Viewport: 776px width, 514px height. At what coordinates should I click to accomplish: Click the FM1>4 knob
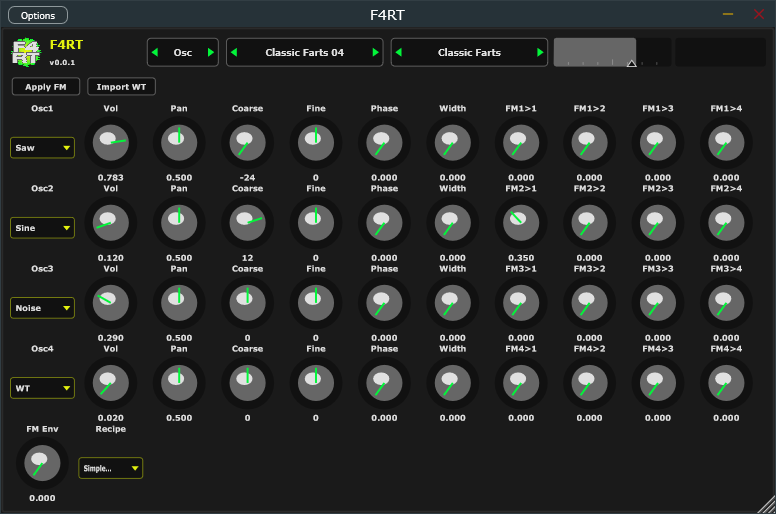coord(726,143)
